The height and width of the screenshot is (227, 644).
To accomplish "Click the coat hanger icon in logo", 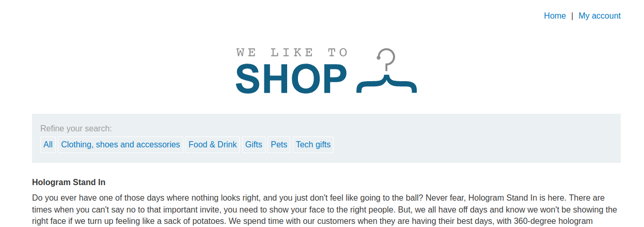I will point(386,71).
